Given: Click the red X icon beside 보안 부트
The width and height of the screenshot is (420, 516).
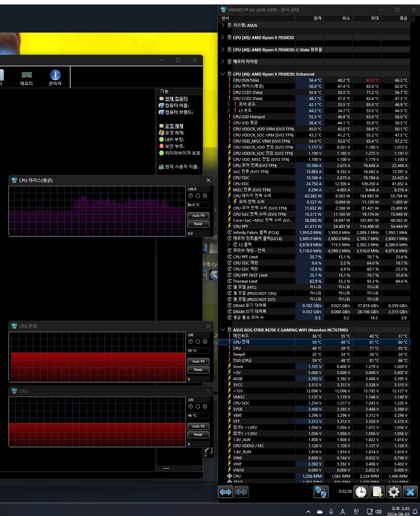Looking at the screenshot, I should tap(161, 146).
